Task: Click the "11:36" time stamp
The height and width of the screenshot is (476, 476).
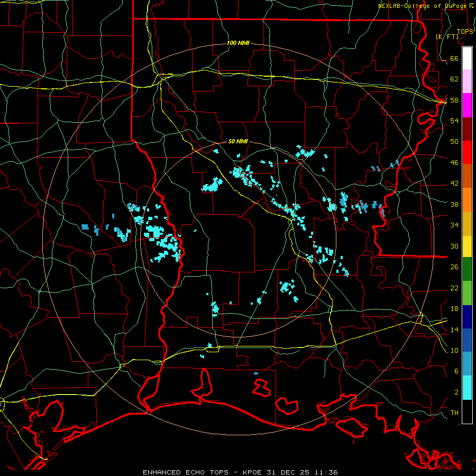Action: coord(326,472)
